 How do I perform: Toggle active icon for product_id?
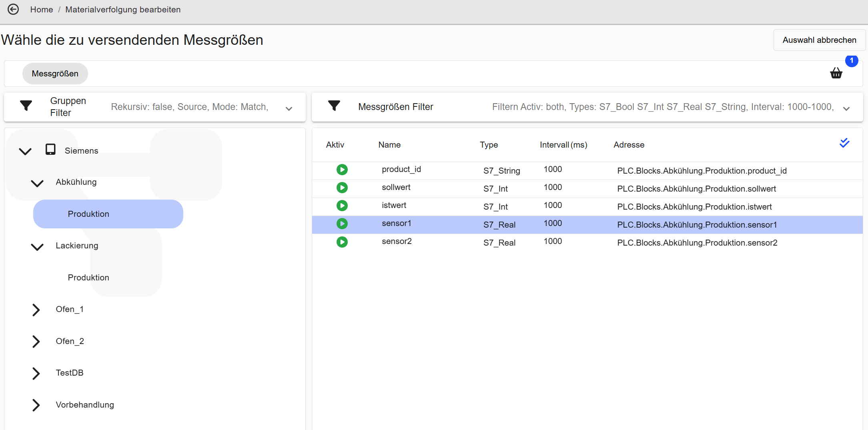click(342, 170)
